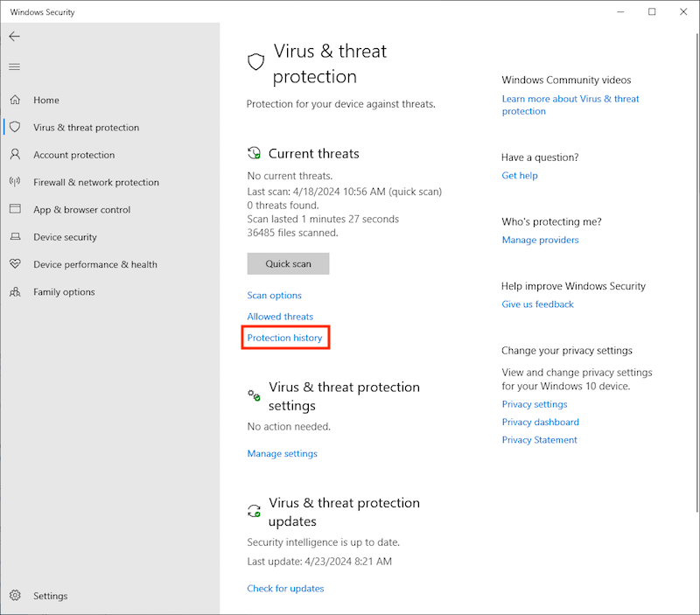The width and height of the screenshot is (700, 615).
Task: Select Virus & threat protection in sidebar
Action: pyautogui.click(x=86, y=128)
